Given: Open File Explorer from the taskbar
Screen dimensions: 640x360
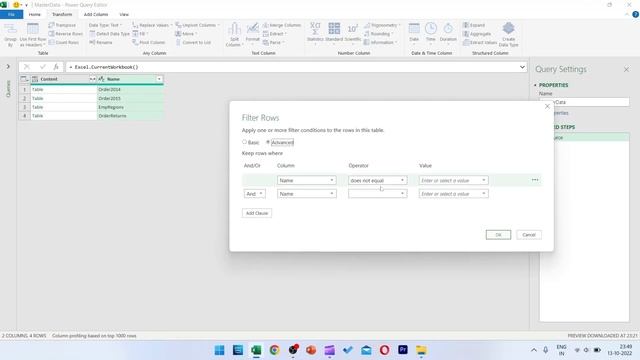Looking at the screenshot, I should point(421,350).
